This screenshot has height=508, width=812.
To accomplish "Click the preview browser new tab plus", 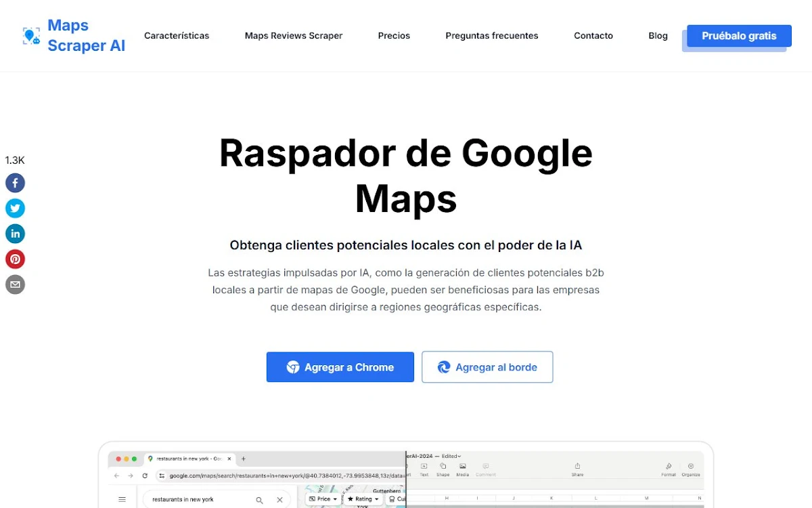I will [x=244, y=459].
